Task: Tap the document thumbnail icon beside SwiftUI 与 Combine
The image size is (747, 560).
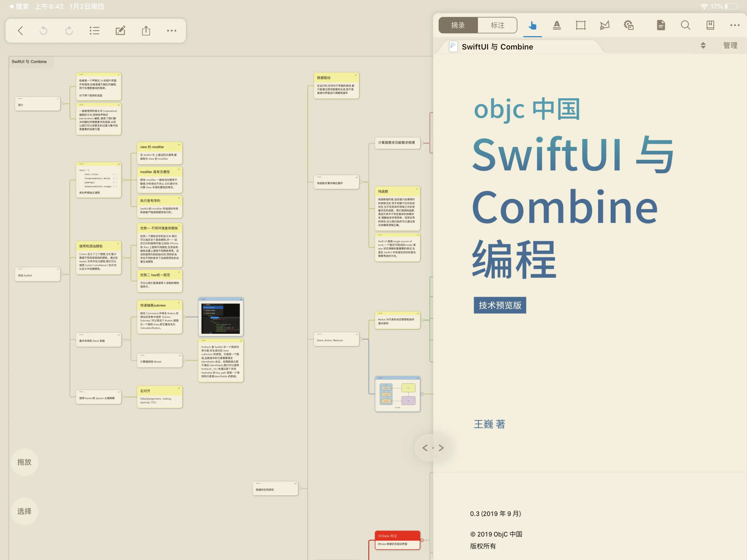Action: 453,46
